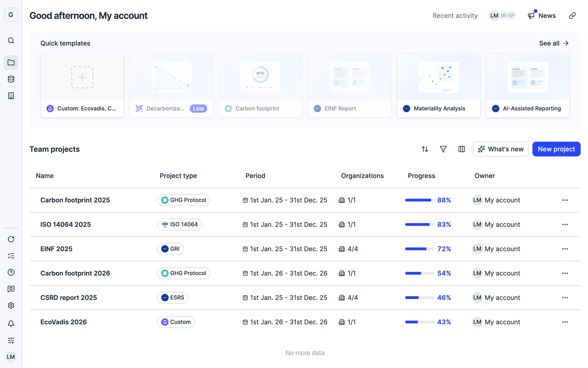Click the What's new button
Screen dimensions: 588x368
[x=500, y=149]
